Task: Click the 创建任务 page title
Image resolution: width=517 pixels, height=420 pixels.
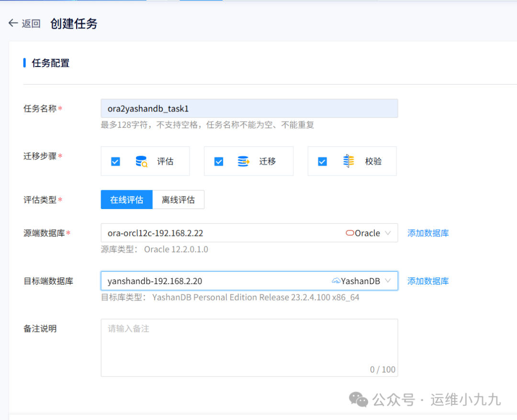Action: click(x=74, y=24)
